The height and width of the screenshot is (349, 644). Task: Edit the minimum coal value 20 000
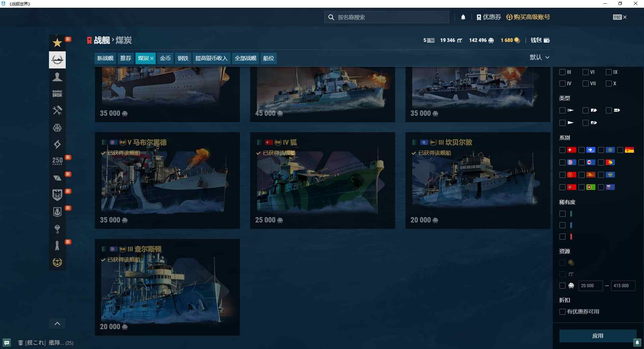click(590, 286)
